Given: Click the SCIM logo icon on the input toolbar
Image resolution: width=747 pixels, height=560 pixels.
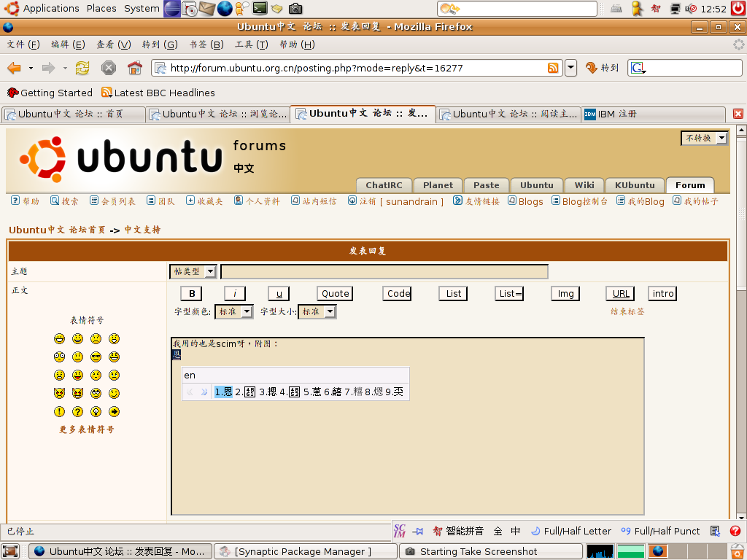Looking at the screenshot, I should tap(400, 531).
